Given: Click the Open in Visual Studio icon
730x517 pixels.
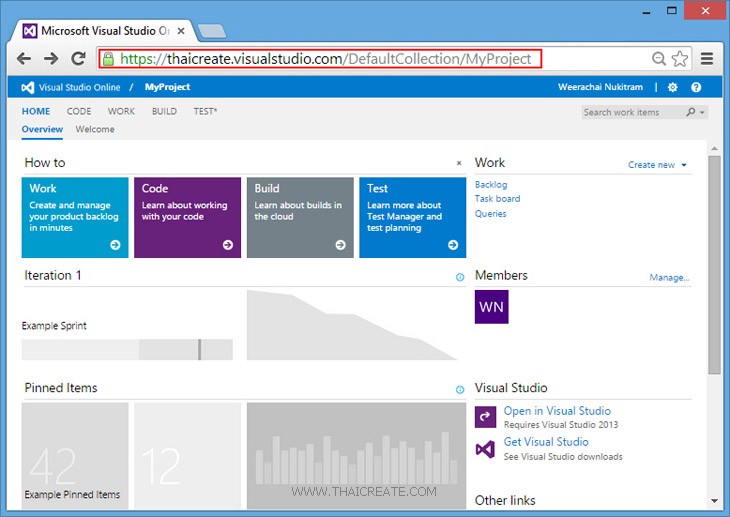Looking at the screenshot, I should tap(485, 416).
